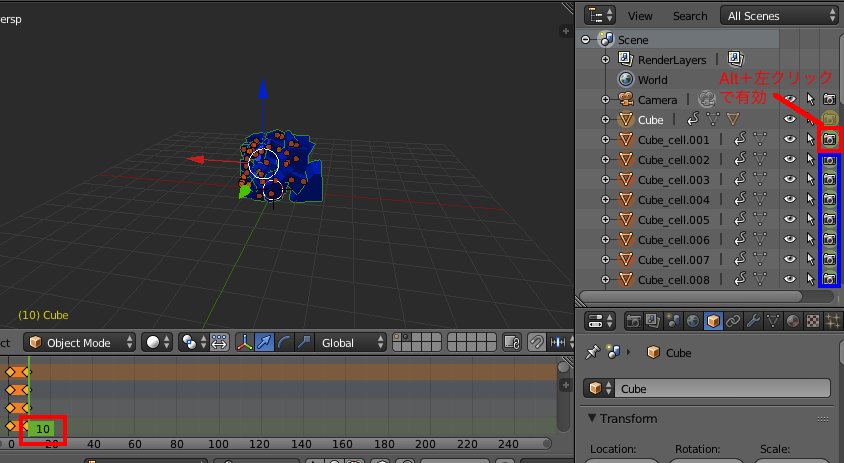844x463 pixels.
Task: Open the Texture properties tab
Action: point(813,321)
